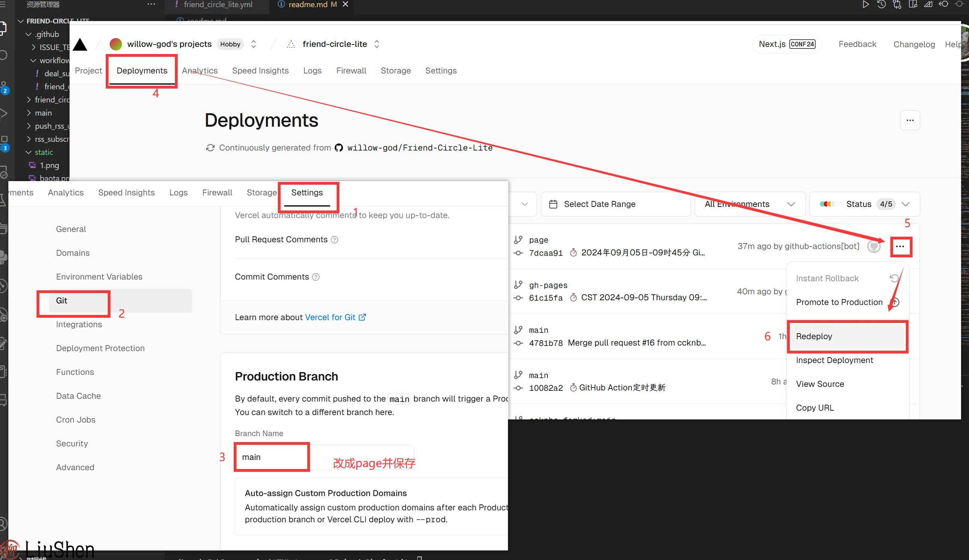Select Redeploy in the context menu

(847, 336)
